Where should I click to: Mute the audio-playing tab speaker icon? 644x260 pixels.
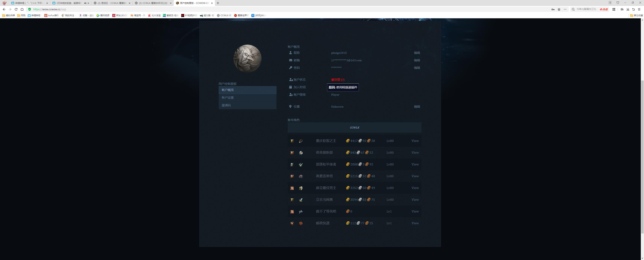(85, 3)
